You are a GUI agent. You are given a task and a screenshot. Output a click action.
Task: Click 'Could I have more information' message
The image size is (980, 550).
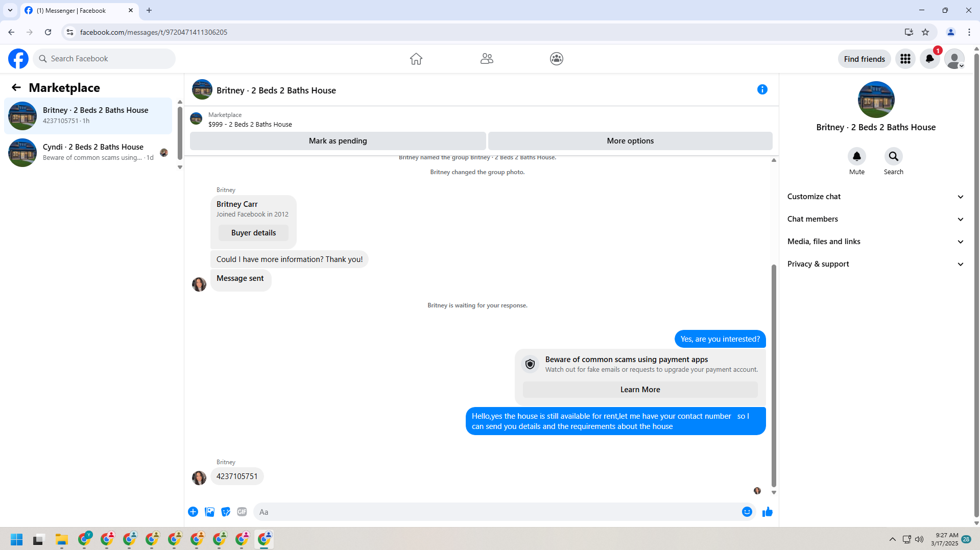(x=290, y=259)
